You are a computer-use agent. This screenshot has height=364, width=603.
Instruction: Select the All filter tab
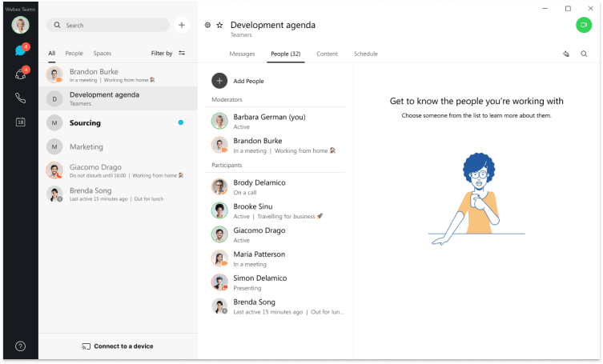pyautogui.click(x=51, y=54)
